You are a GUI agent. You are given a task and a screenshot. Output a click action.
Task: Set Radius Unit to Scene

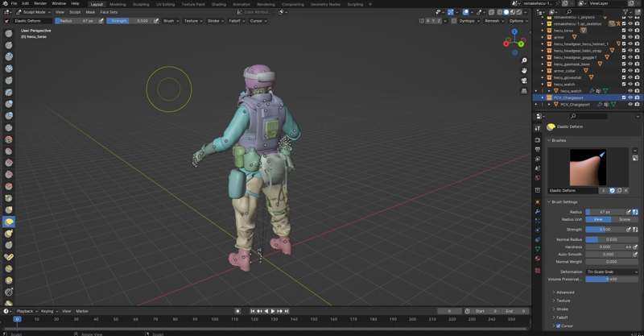point(625,219)
